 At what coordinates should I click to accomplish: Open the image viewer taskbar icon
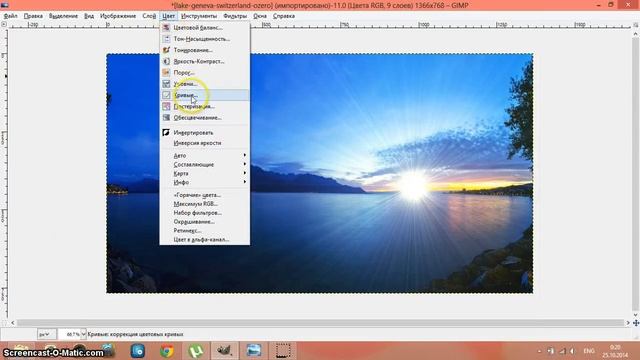pos(253,351)
